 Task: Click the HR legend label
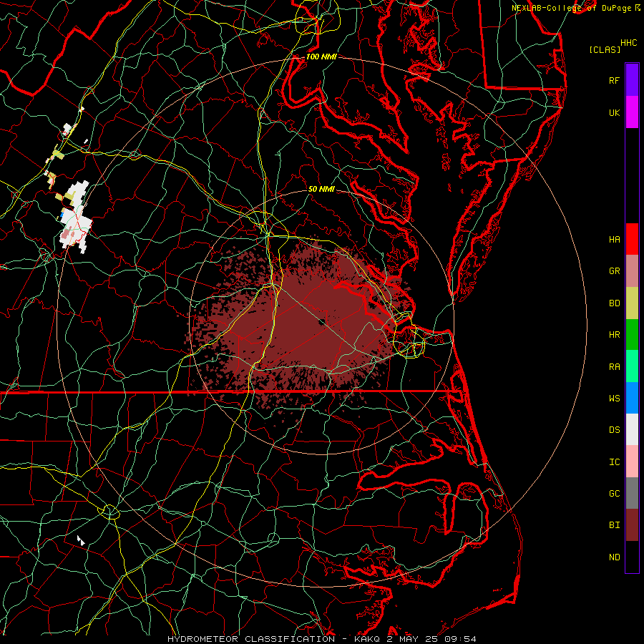pos(614,334)
